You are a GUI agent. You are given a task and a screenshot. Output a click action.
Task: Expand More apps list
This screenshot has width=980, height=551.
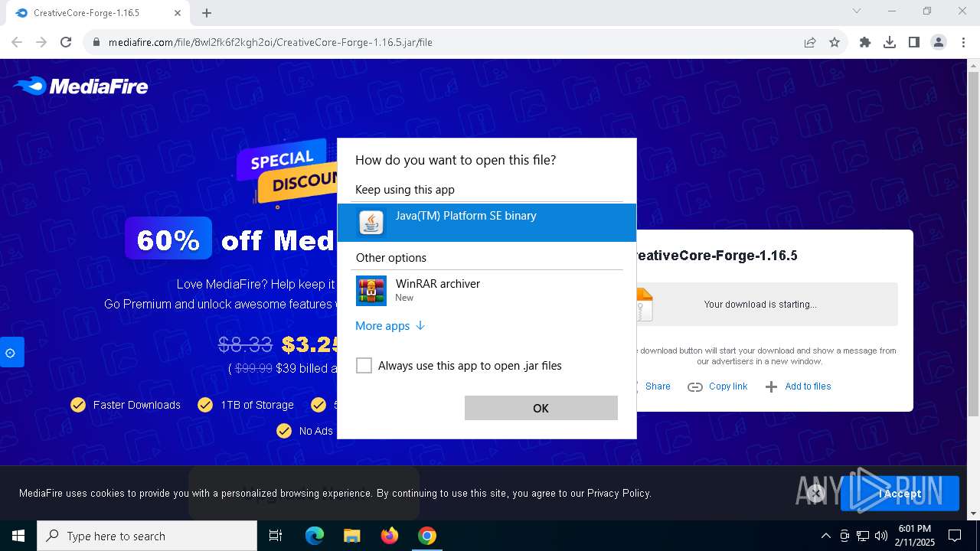pyautogui.click(x=390, y=326)
